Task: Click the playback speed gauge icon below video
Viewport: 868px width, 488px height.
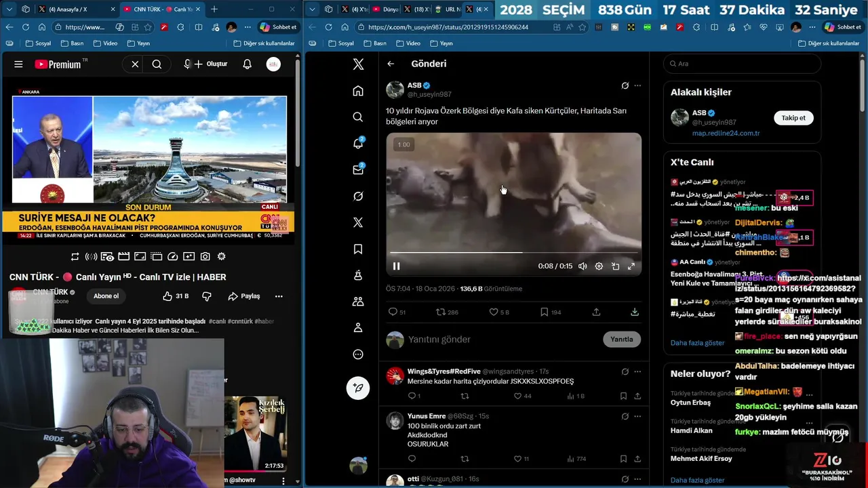Action: coord(172,257)
